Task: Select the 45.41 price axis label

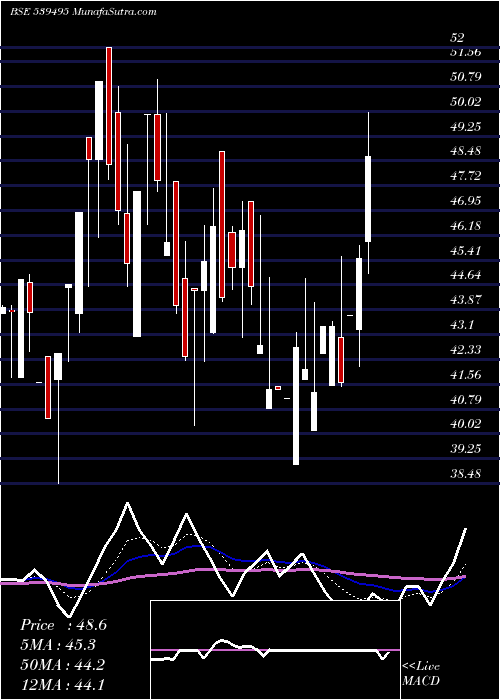Action: click(466, 251)
